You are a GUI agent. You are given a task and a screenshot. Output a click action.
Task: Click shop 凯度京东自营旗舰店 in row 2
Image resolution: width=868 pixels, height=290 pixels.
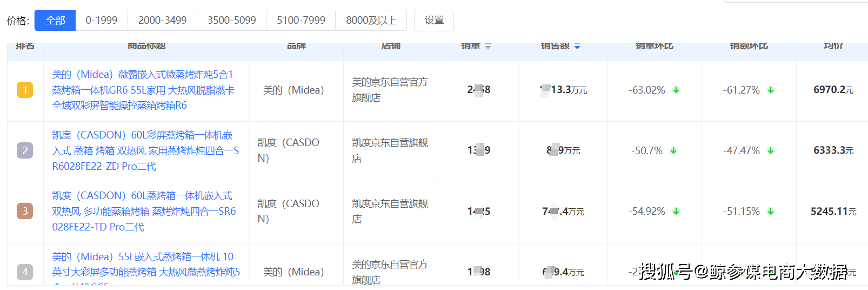390,150
